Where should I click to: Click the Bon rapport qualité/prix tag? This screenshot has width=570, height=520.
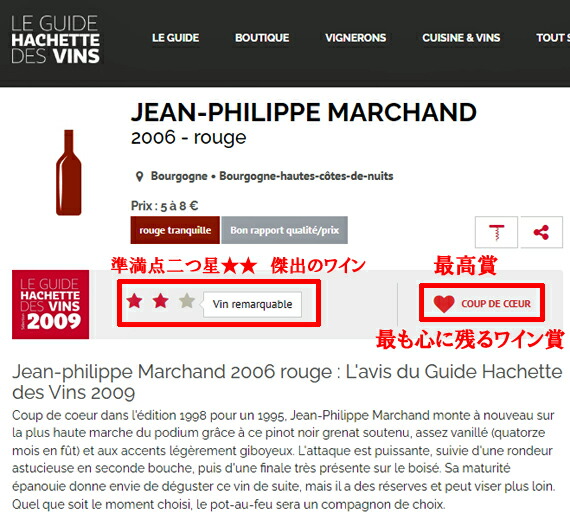coord(285,230)
